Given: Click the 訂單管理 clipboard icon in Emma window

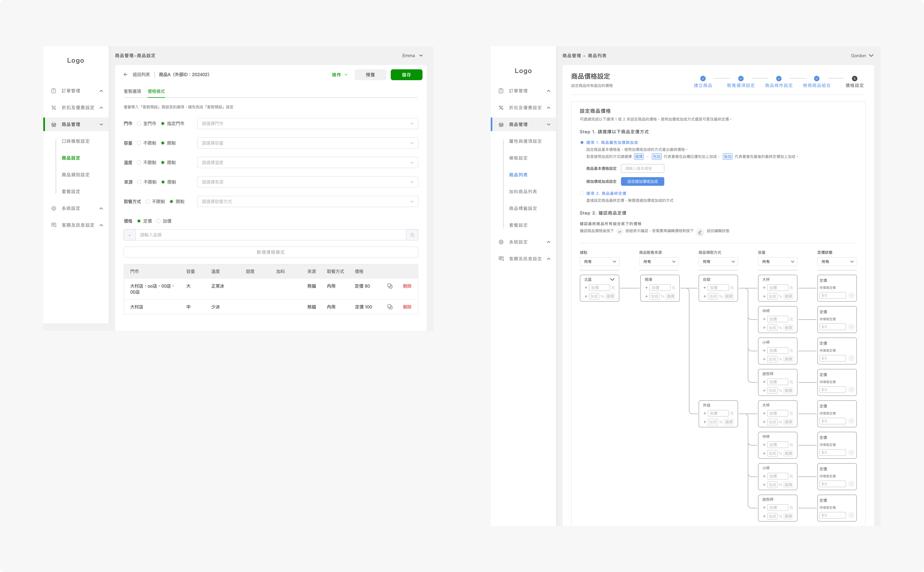Looking at the screenshot, I should click(x=54, y=91).
